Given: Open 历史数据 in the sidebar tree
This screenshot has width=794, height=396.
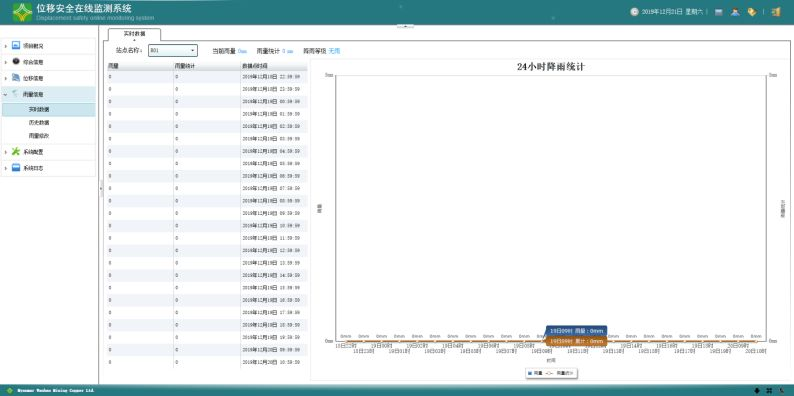Looking at the screenshot, I should click(x=39, y=123).
